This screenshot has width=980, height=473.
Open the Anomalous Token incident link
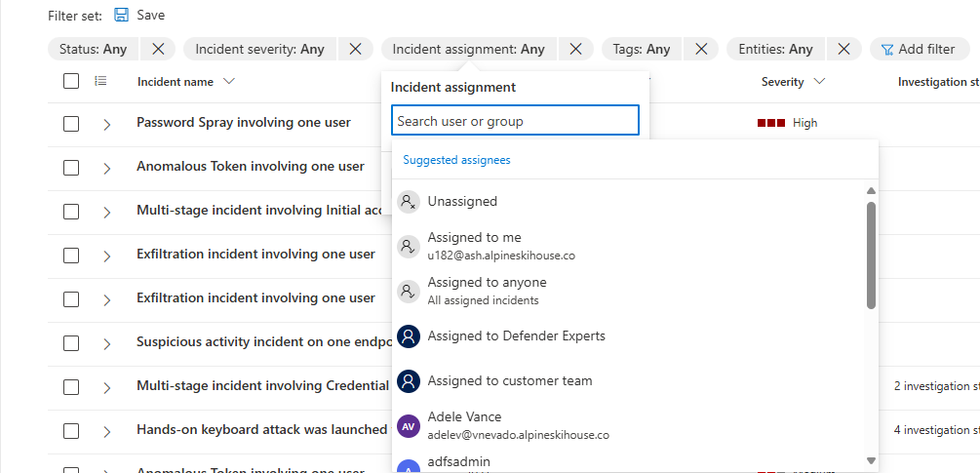[x=251, y=167]
